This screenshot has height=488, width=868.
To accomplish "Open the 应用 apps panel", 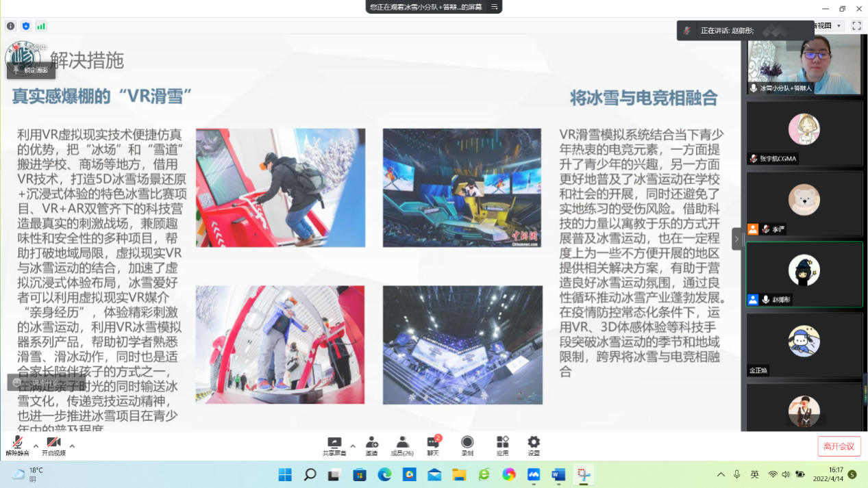I will [503, 445].
